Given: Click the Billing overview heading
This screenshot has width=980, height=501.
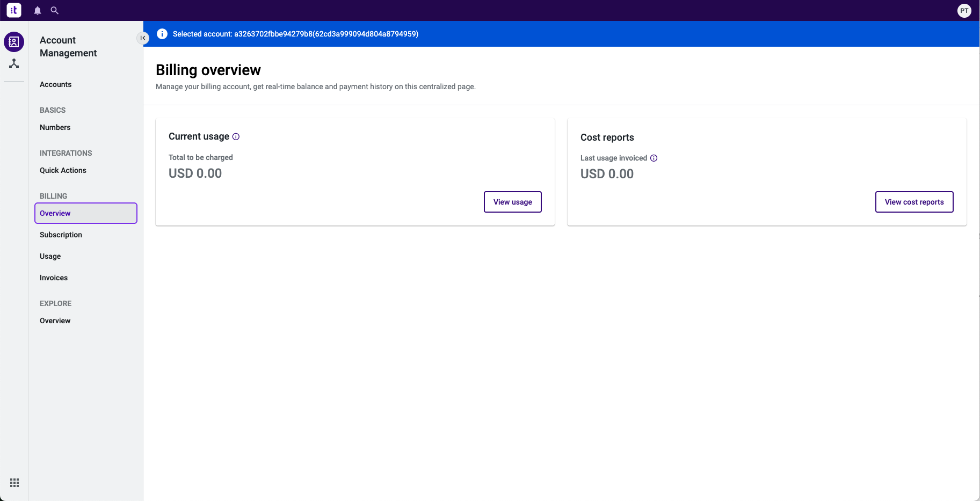Looking at the screenshot, I should pyautogui.click(x=208, y=70).
